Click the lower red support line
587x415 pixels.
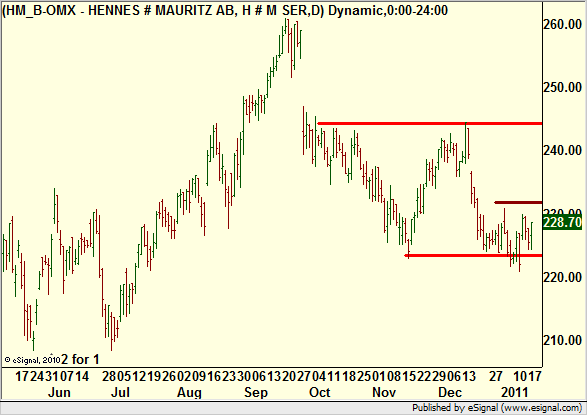tap(473, 256)
